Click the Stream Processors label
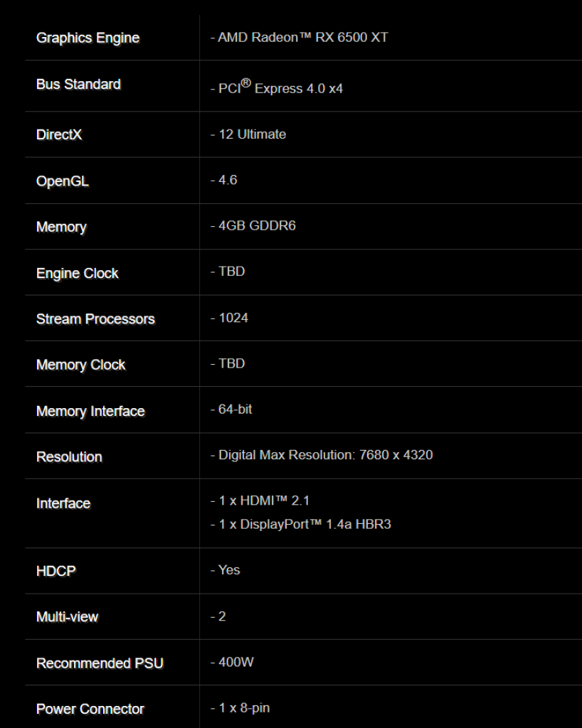This screenshot has width=582, height=728. point(95,319)
